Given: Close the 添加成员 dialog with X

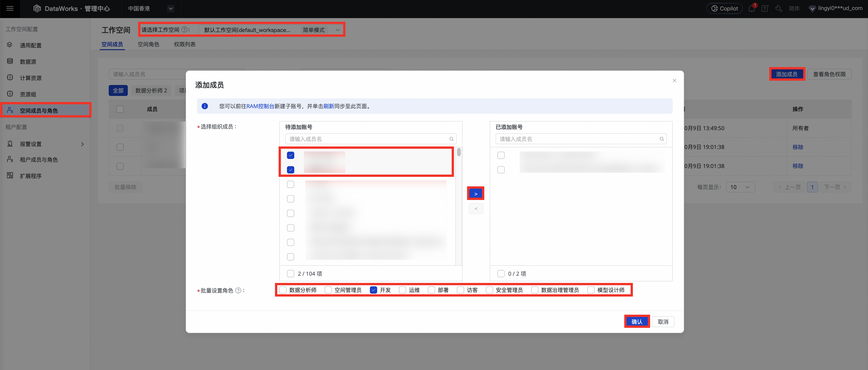Looking at the screenshot, I should click(674, 80).
